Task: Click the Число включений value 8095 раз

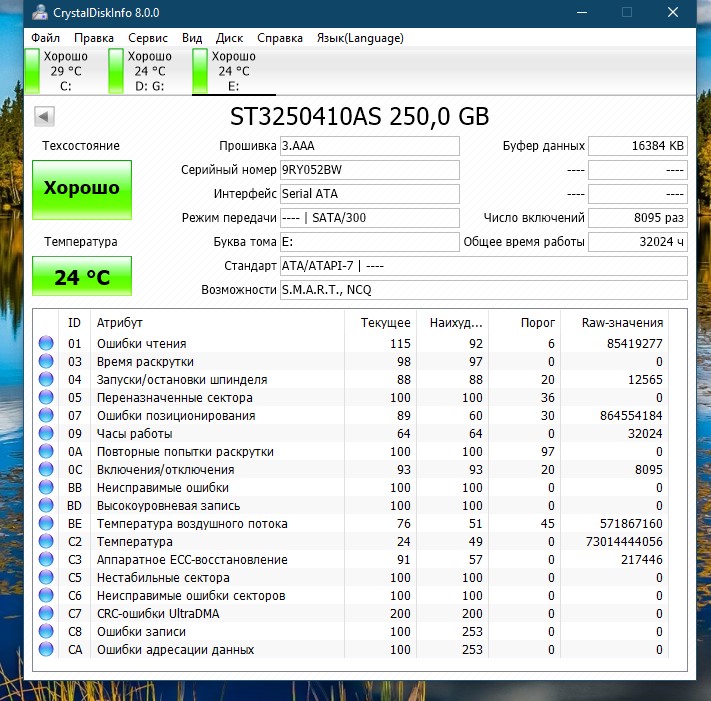Action: 638,218
